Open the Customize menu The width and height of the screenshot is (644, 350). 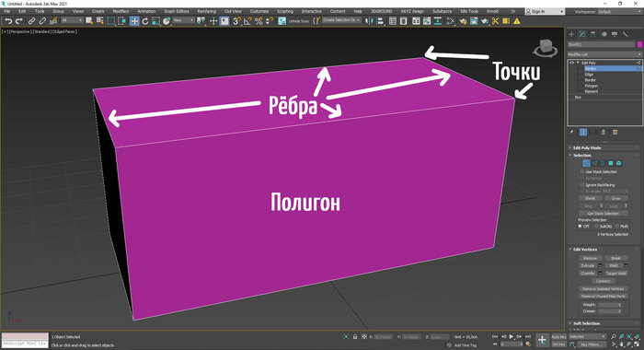tap(259, 11)
